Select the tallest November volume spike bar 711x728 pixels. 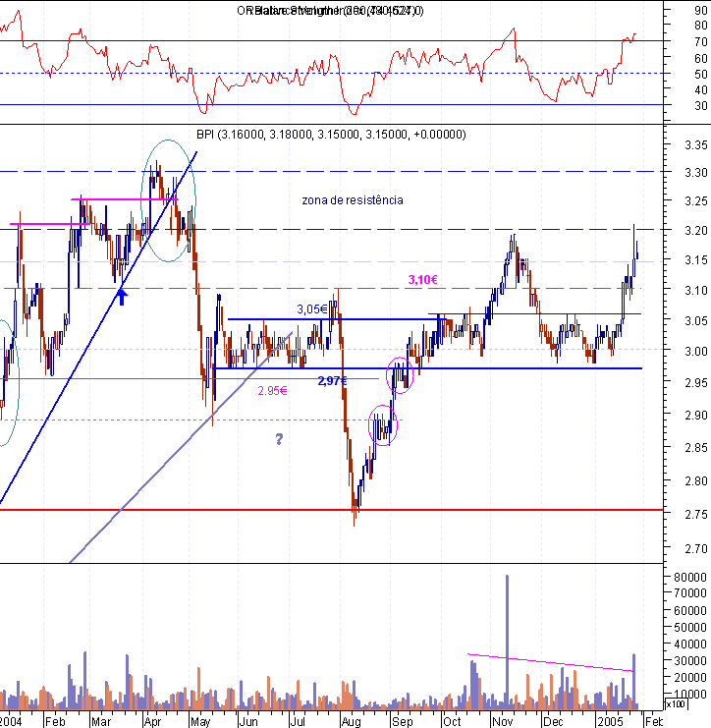pos(507,643)
